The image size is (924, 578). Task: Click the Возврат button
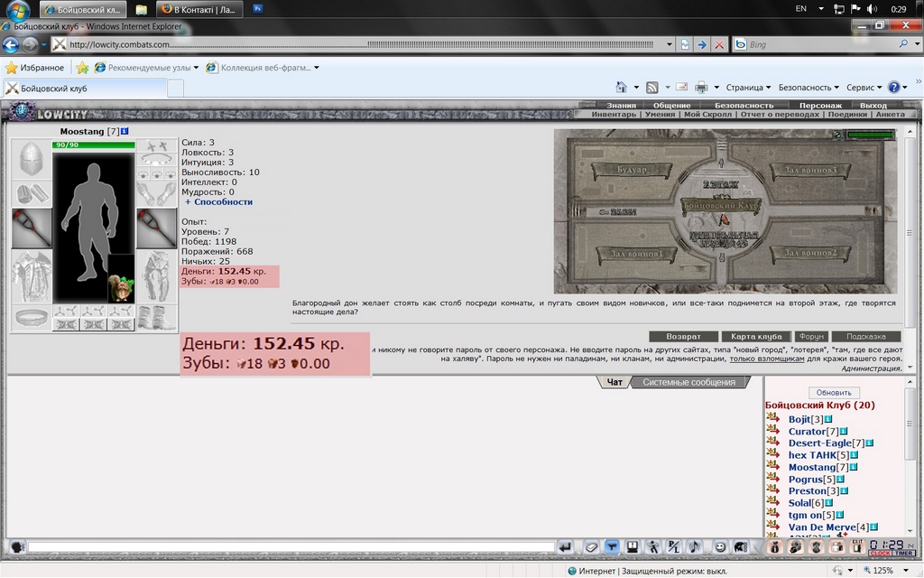(x=684, y=336)
